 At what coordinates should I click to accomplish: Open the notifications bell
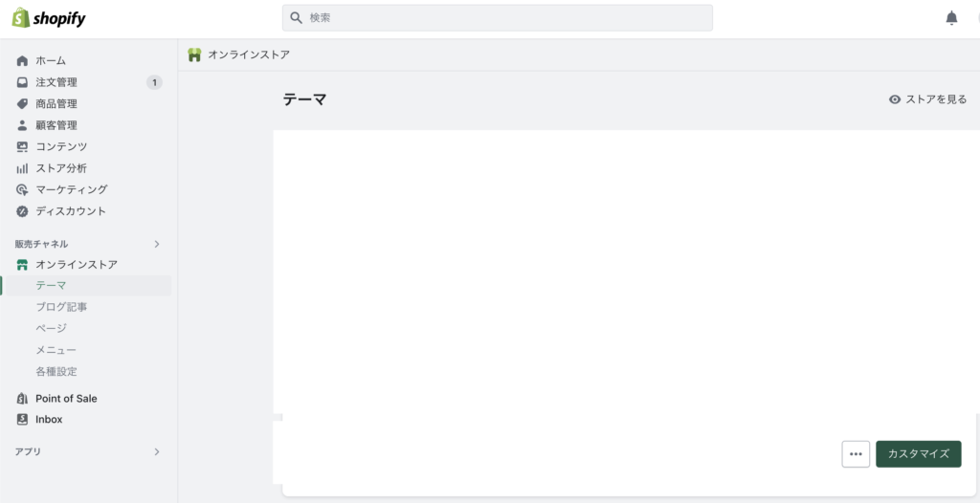point(951,18)
